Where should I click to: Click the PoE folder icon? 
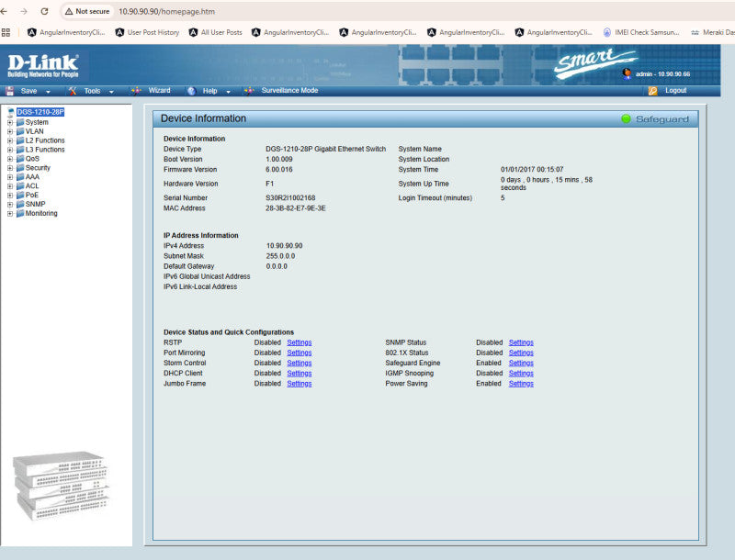(x=20, y=196)
